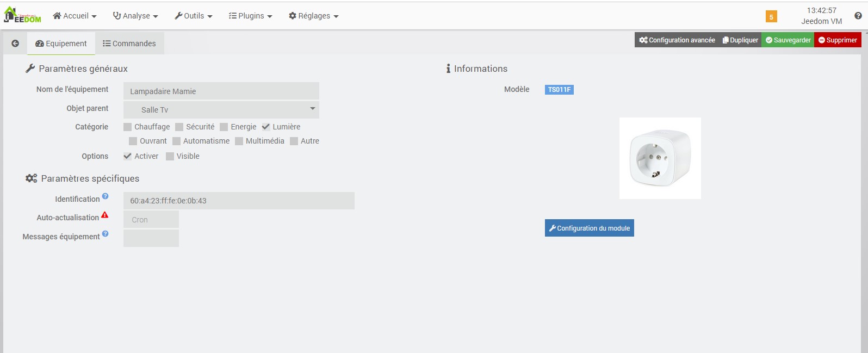Click the Jeedom logo

pos(22,15)
